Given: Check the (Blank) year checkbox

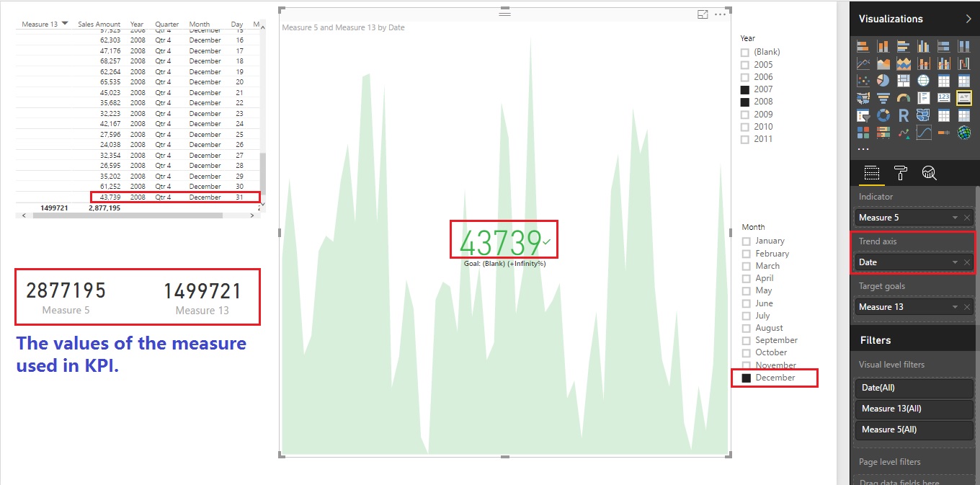Looking at the screenshot, I should pyautogui.click(x=746, y=52).
